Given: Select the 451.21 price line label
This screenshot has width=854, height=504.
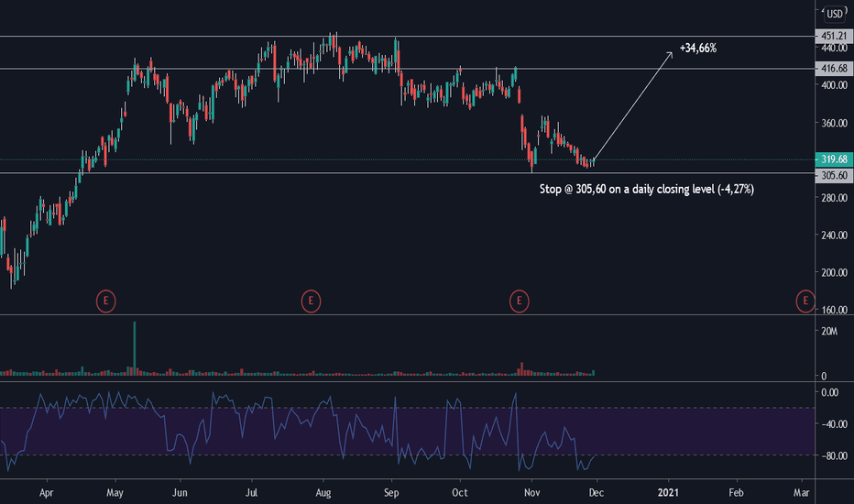Looking at the screenshot, I should coord(834,36).
